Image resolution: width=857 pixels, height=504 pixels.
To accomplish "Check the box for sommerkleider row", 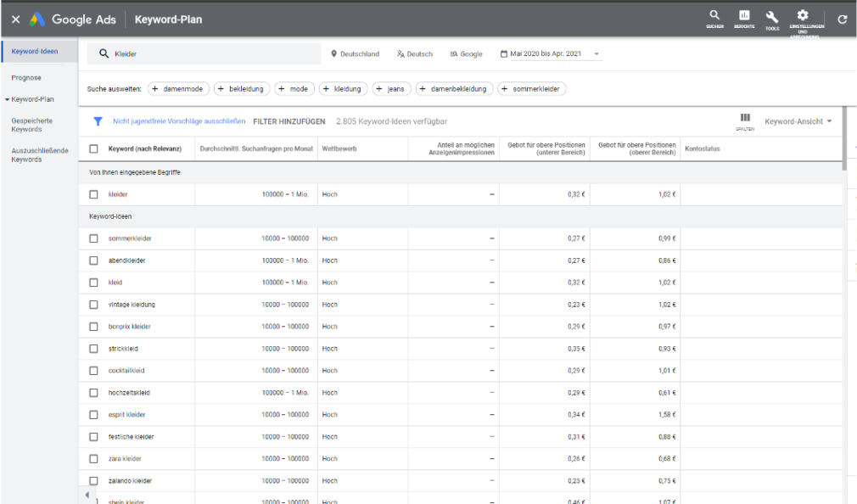I will coord(93,239).
